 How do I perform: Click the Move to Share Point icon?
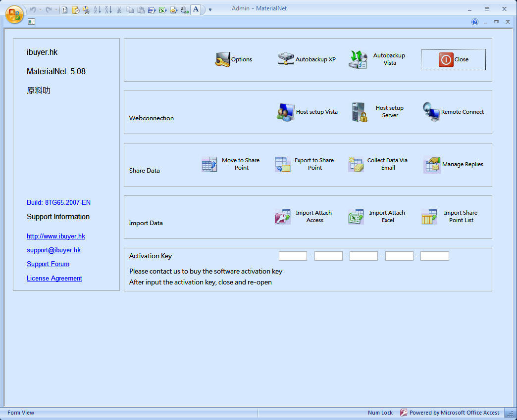point(209,164)
